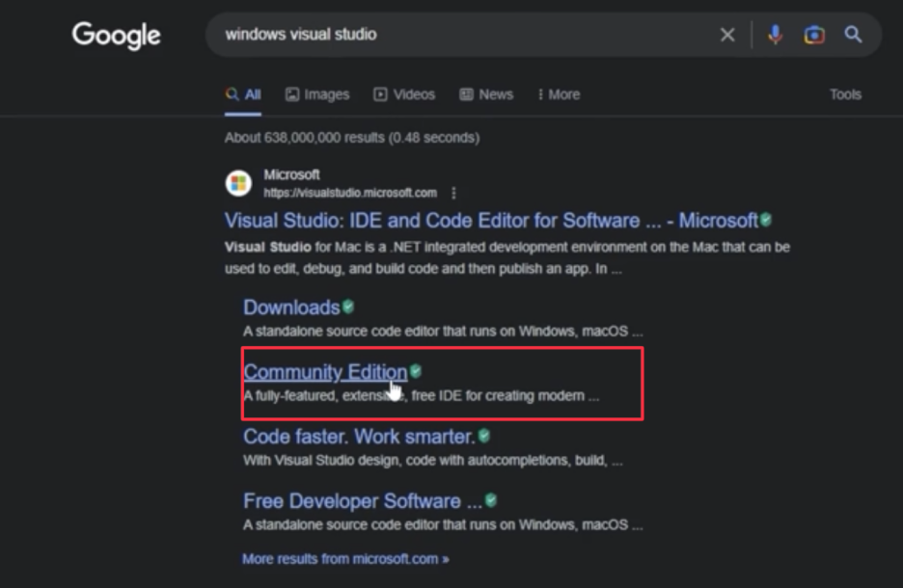
Task: Select the All results tab
Action: click(x=243, y=94)
